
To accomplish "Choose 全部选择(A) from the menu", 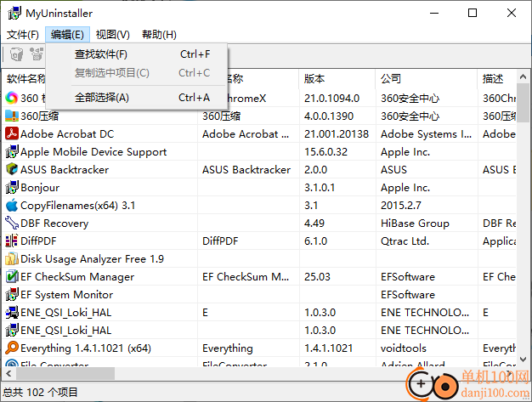I will [136, 98].
